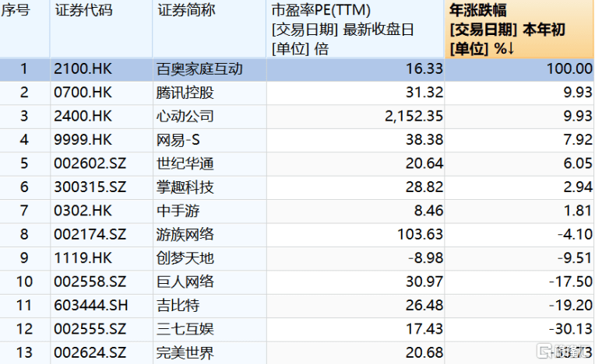Click PE value -8.98
The height and width of the screenshot is (364, 595).
[x=425, y=258]
